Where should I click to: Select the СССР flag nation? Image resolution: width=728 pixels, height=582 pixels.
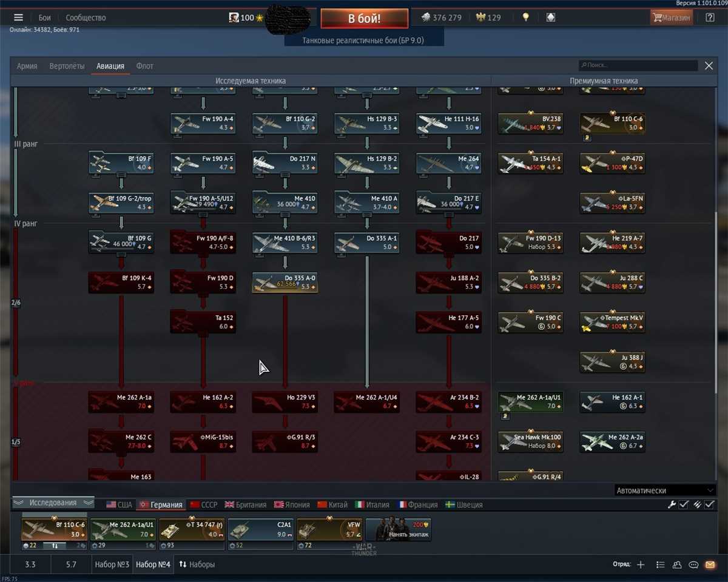[203, 504]
